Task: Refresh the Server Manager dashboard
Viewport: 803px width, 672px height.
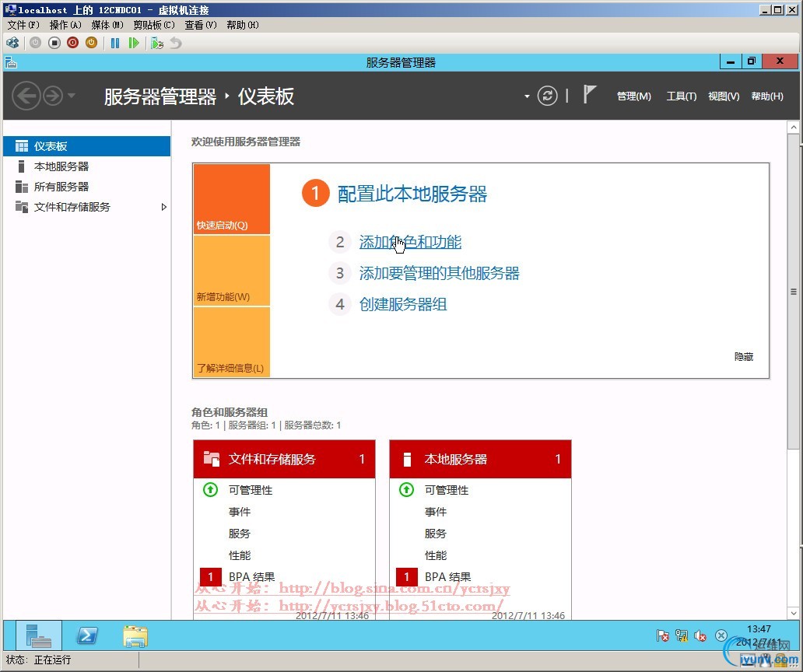Action: click(x=547, y=96)
